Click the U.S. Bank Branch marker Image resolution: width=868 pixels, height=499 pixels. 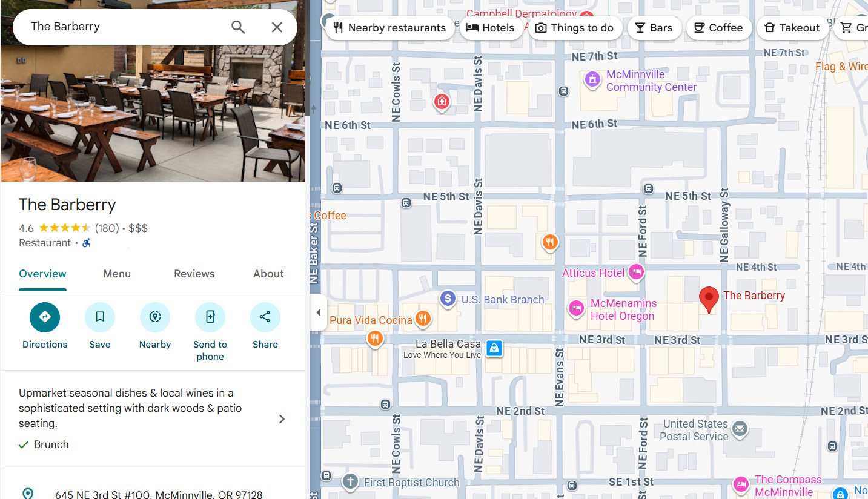tap(448, 299)
